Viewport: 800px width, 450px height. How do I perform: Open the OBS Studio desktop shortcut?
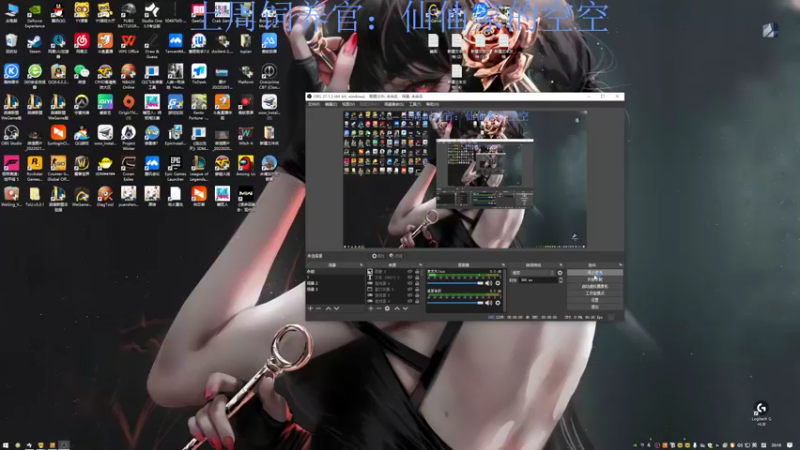11,136
